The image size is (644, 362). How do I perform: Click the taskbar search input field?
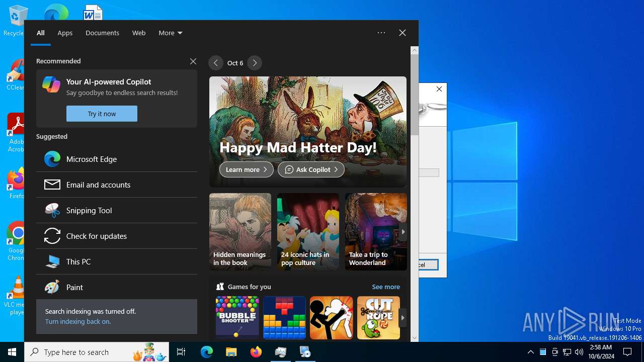[x=97, y=352]
